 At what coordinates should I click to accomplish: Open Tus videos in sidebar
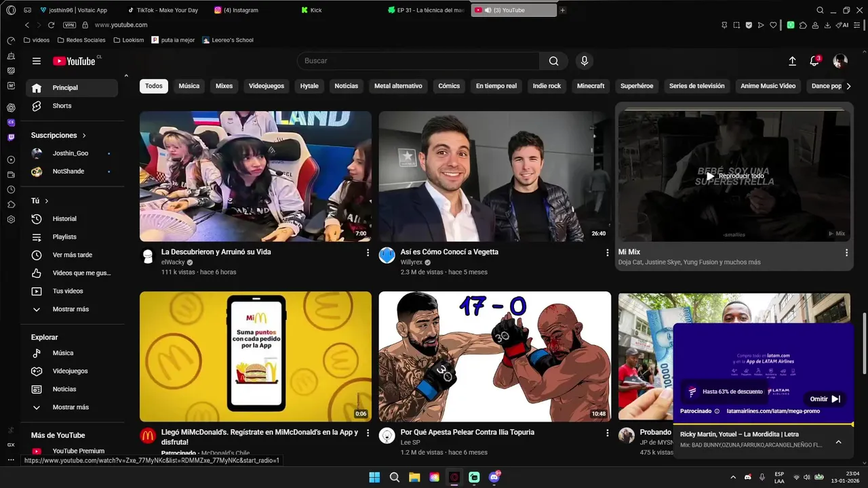point(72,291)
